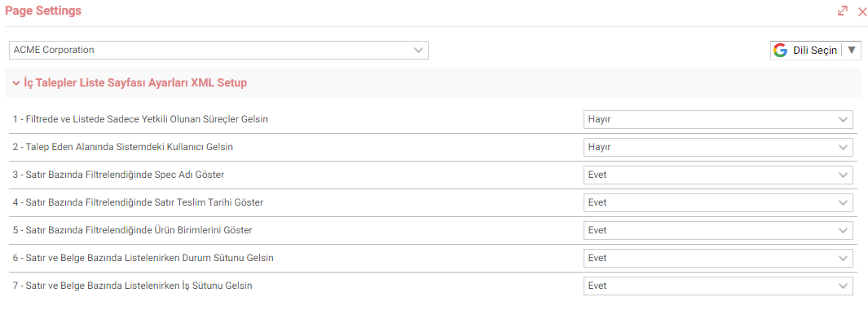This screenshot has width=868, height=315.
Task: Click the chevron arrow on setting 1 Hayır field
Action: (x=843, y=119)
